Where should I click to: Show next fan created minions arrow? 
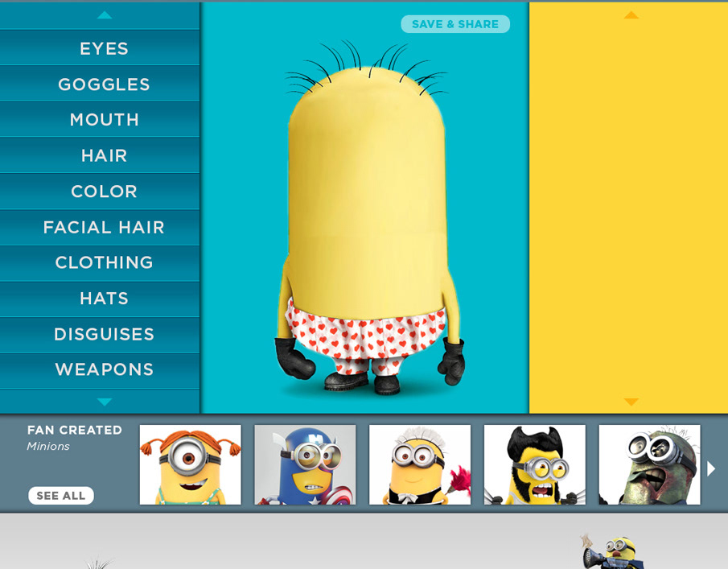coord(711,468)
